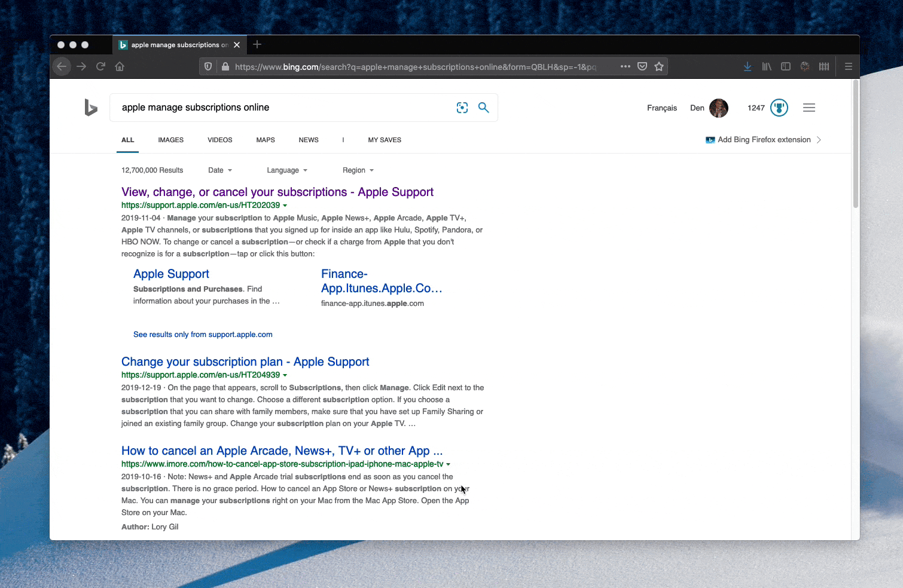This screenshot has height=588, width=903.
Task: Toggle the Firefox sidebar icon
Action: pos(786,66)
